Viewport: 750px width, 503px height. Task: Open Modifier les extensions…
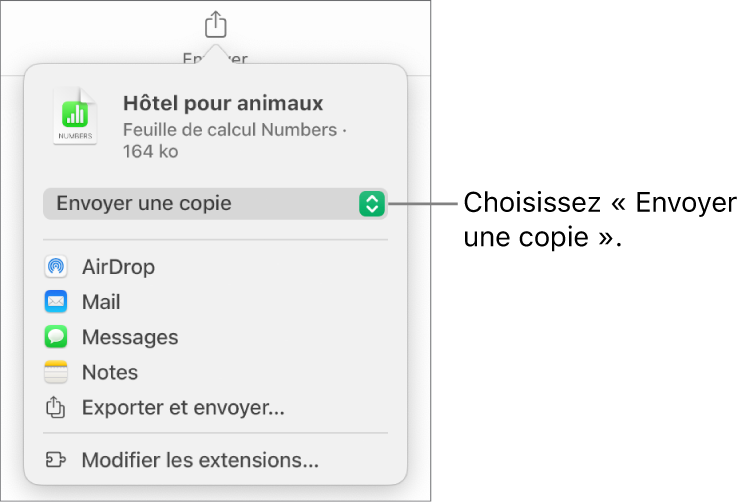click(x=200, y=461)
